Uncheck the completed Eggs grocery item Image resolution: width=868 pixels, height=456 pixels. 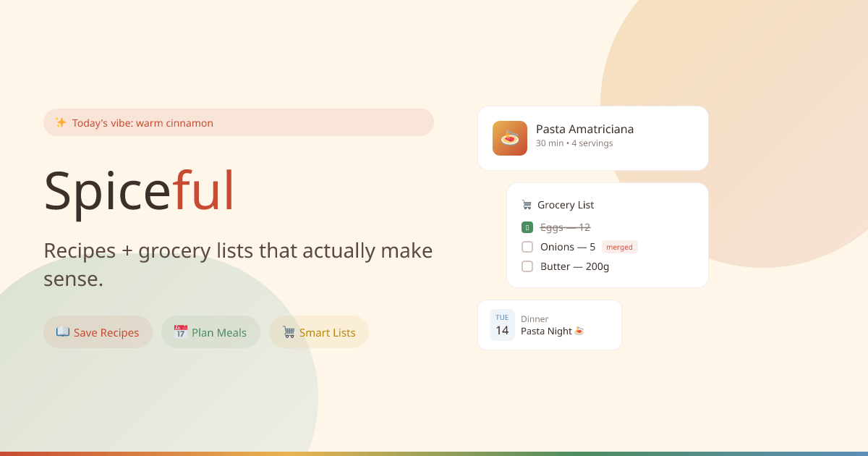click(x=527, y=227)
